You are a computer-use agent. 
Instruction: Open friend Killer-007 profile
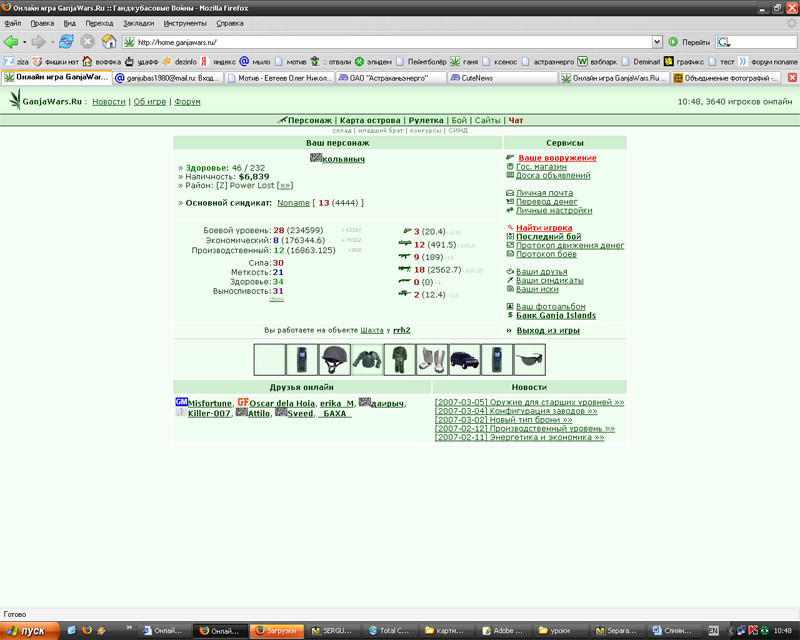click(x=209, y=413)
